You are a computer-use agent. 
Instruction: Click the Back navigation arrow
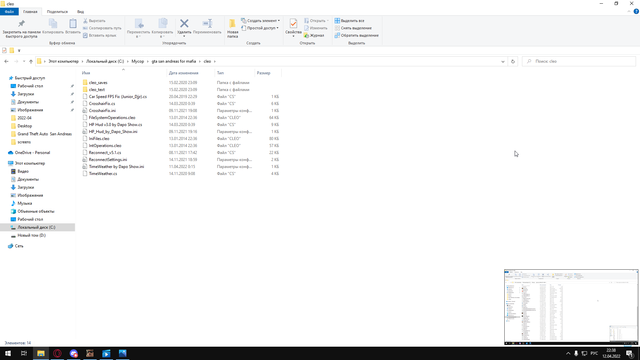click(x=6, y=61)
